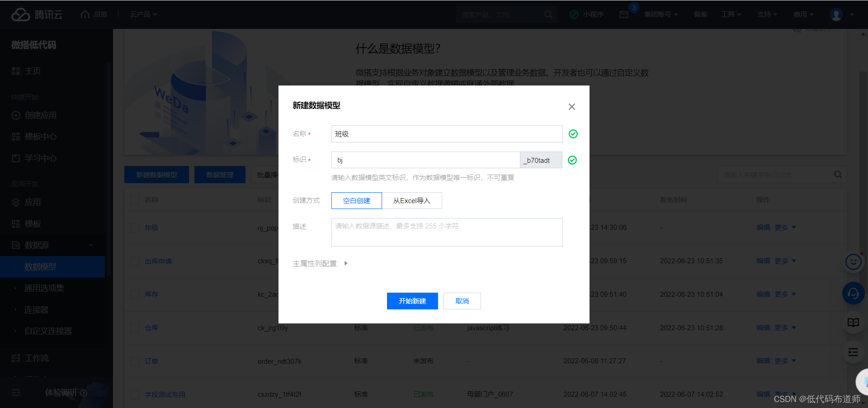Toggle the select-all checkbox in table header
868x408 pixels.
(135, 200)
